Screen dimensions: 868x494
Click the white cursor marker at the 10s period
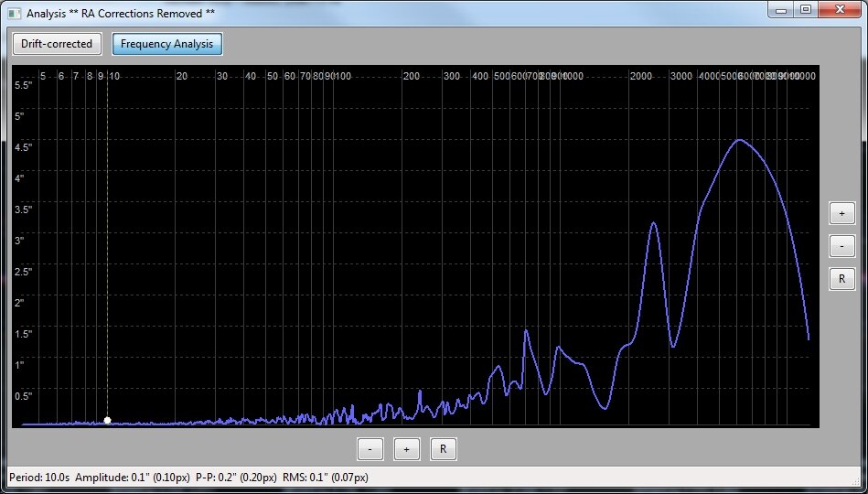click(107, 420)
